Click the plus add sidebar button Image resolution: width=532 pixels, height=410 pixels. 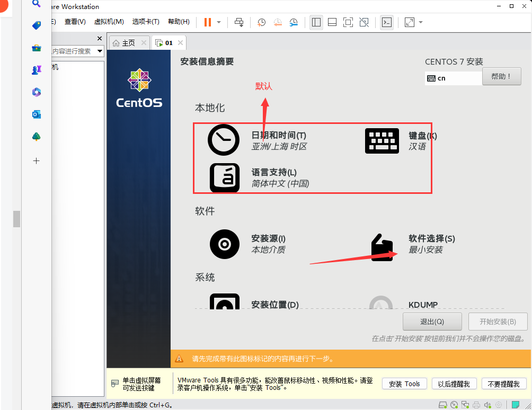37,161
